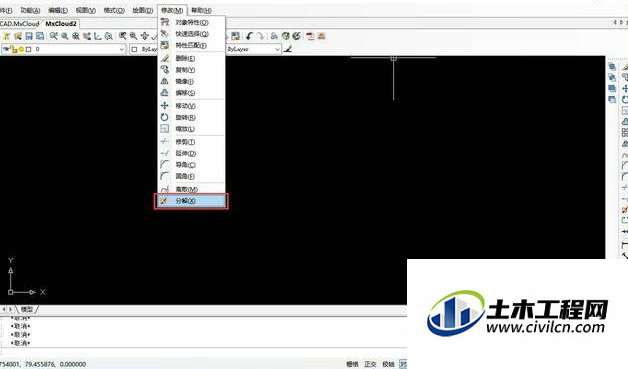628x369 pixels.
Task: Click the Pan hand toolbar icon
Action: click(145, 36)
